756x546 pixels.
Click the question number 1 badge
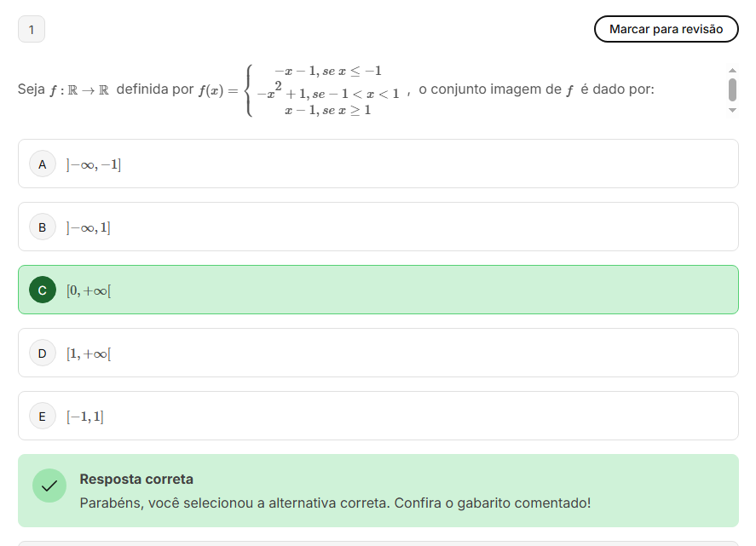[32, 30]
